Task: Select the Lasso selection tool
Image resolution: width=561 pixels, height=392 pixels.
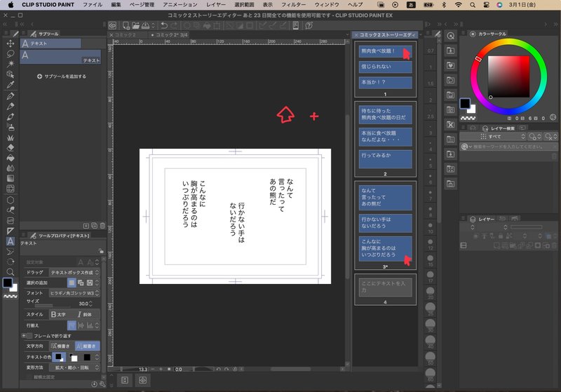Action: 11,54
